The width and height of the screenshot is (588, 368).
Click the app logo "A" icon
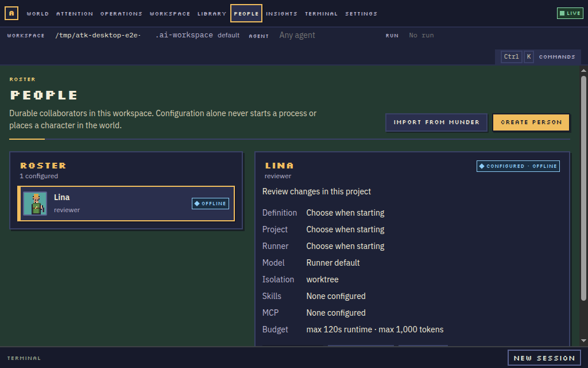pyautogui.click(x=11, y=13)
